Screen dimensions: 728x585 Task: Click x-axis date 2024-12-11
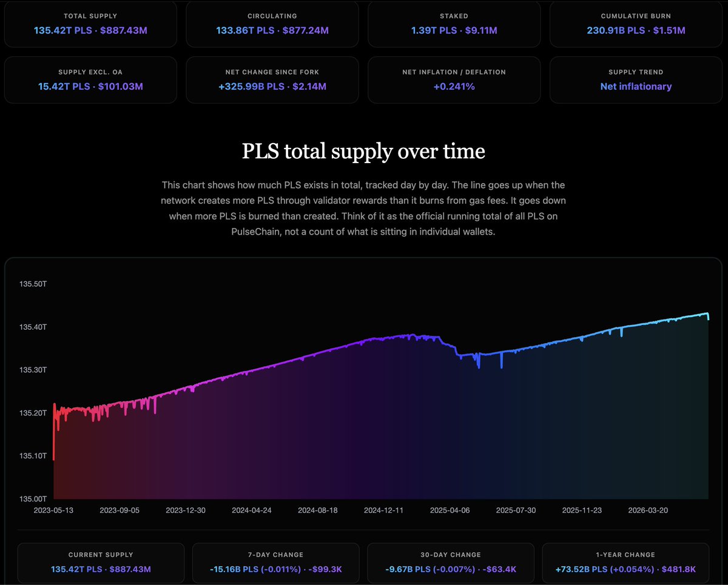click(x=384, y=510)
